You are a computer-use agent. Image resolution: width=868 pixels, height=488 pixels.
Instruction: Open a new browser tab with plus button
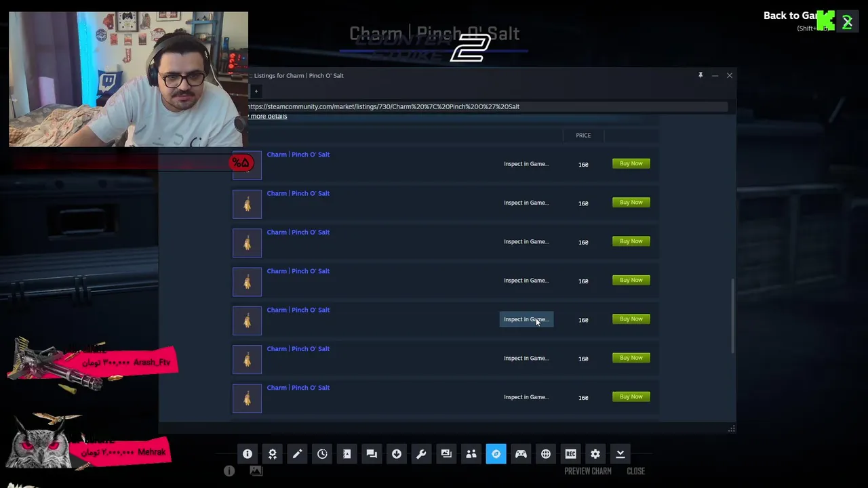tap(256, 91)
